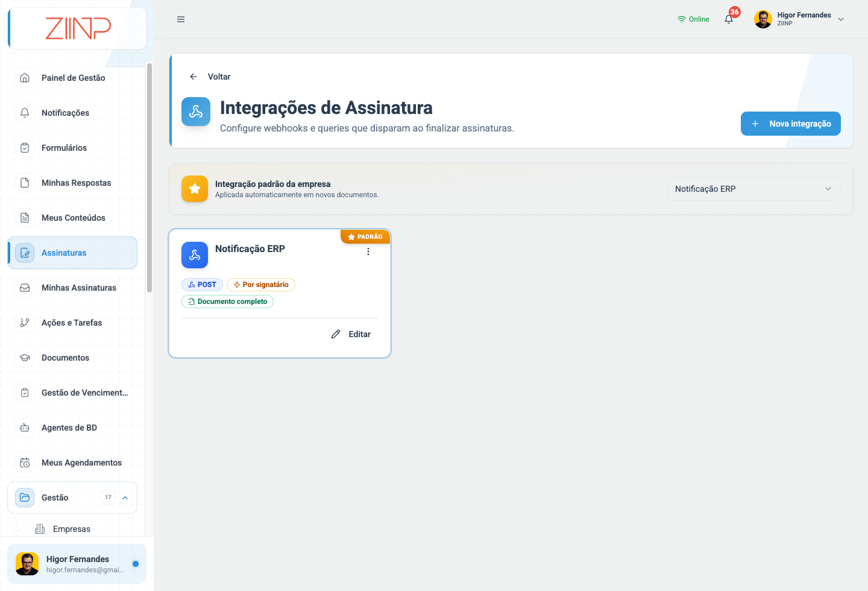Image resolution: width=868 pixels, height=591 pixels.
Task: Click the Assinaturas signature icon
Action: tap(25, 253)
